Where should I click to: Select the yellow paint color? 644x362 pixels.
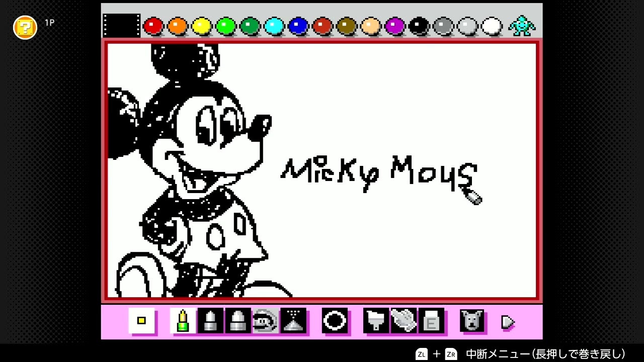[x=202, y=26]
